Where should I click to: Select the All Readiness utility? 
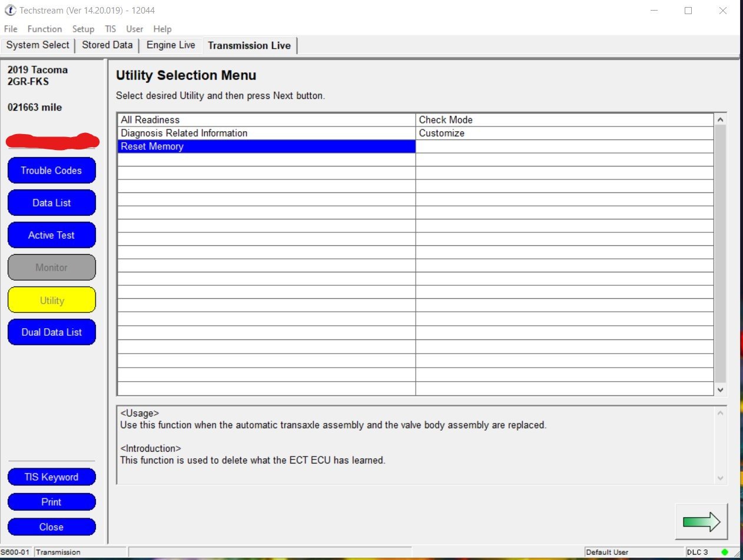click(x=267, y=120)
